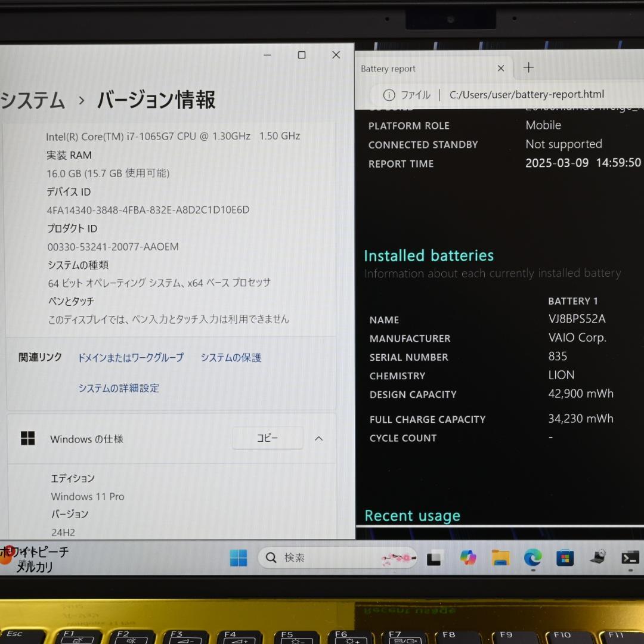Viewport: 644px width, 644px height.
Task: Click the seasonal sakura widget in the search bar
Action: [398, 558]
